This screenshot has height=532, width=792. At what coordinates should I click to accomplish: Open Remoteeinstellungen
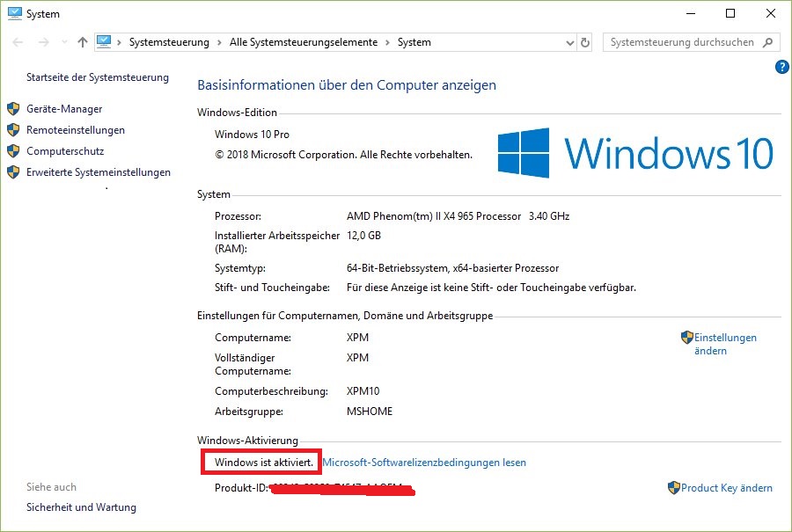click(76, 130)
